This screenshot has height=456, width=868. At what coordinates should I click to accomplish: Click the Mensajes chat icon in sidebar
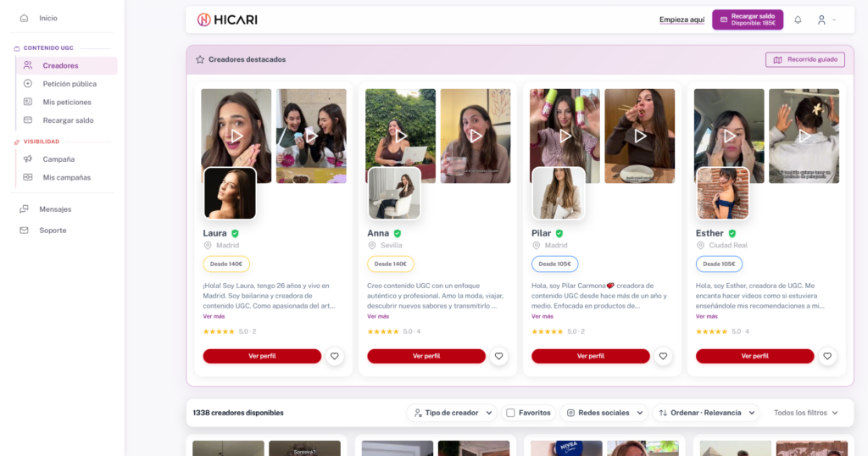24,209
